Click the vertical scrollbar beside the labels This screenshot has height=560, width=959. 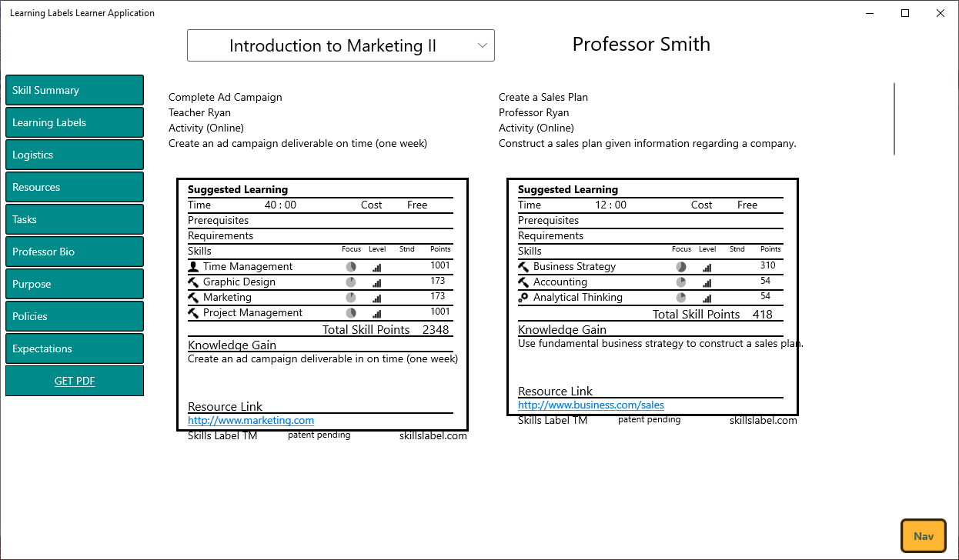click(894, 118)
